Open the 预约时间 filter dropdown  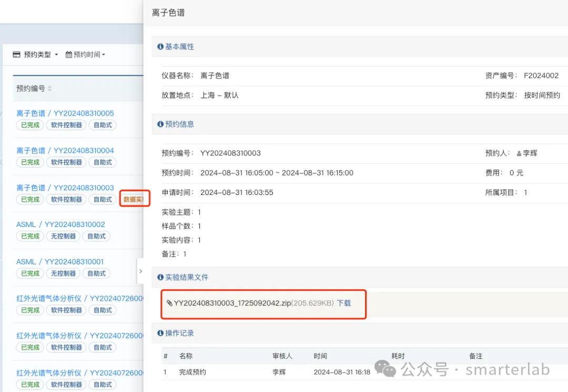[x=86, y=55]
